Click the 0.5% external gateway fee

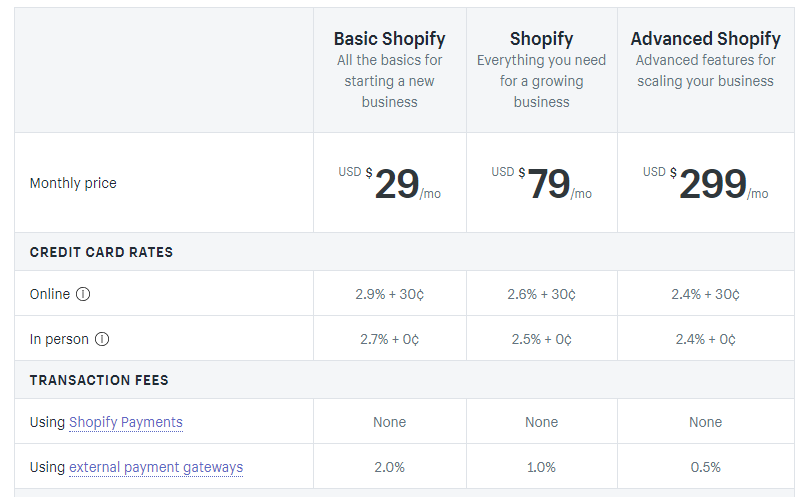tap(705, 467)
